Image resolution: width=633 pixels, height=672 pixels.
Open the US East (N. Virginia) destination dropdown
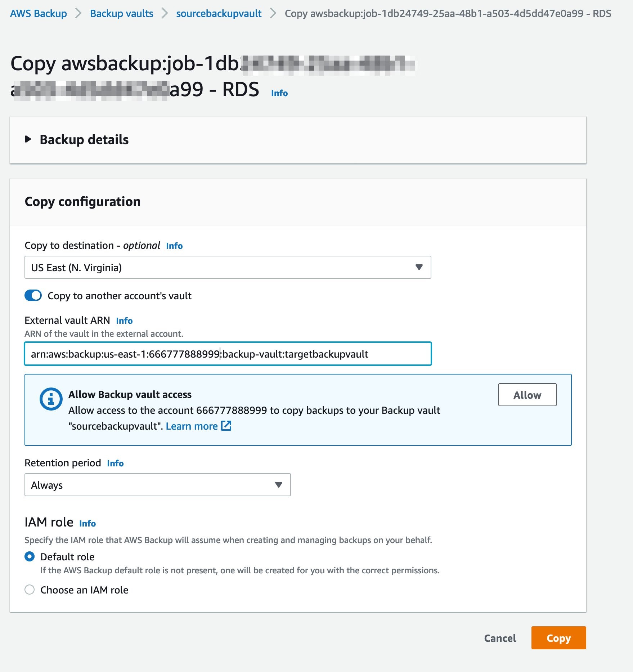[228, 267]
